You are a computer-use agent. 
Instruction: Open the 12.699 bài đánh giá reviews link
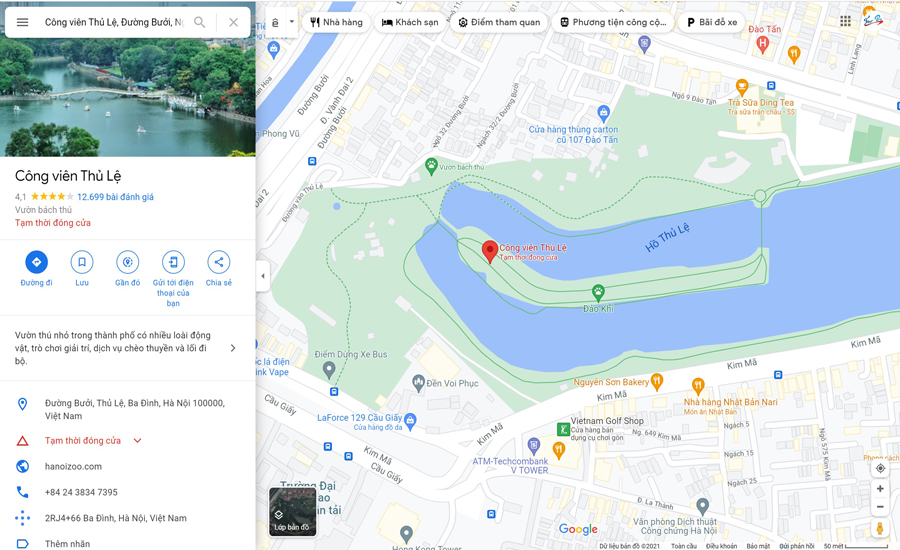(x=115, y=197)
